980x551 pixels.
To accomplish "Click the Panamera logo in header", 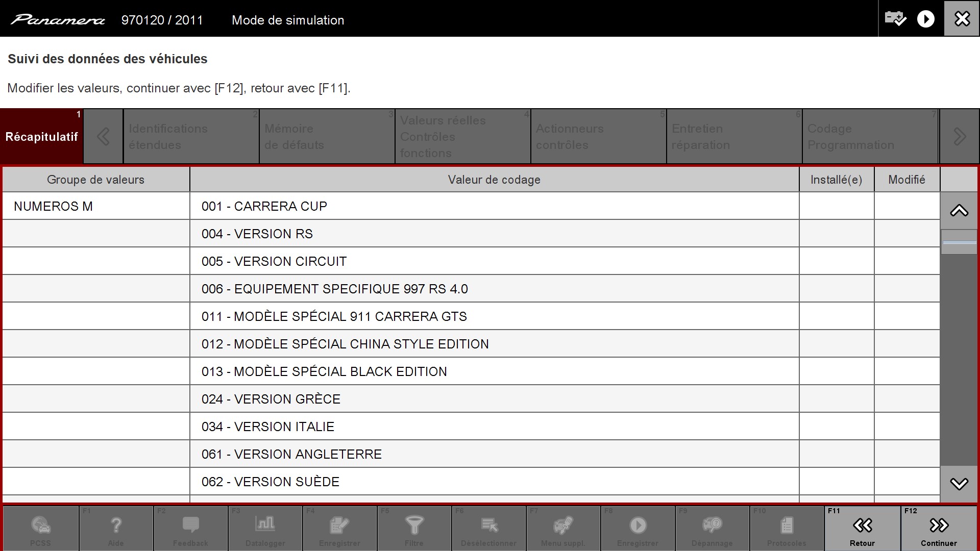I will tap(58, 20).
